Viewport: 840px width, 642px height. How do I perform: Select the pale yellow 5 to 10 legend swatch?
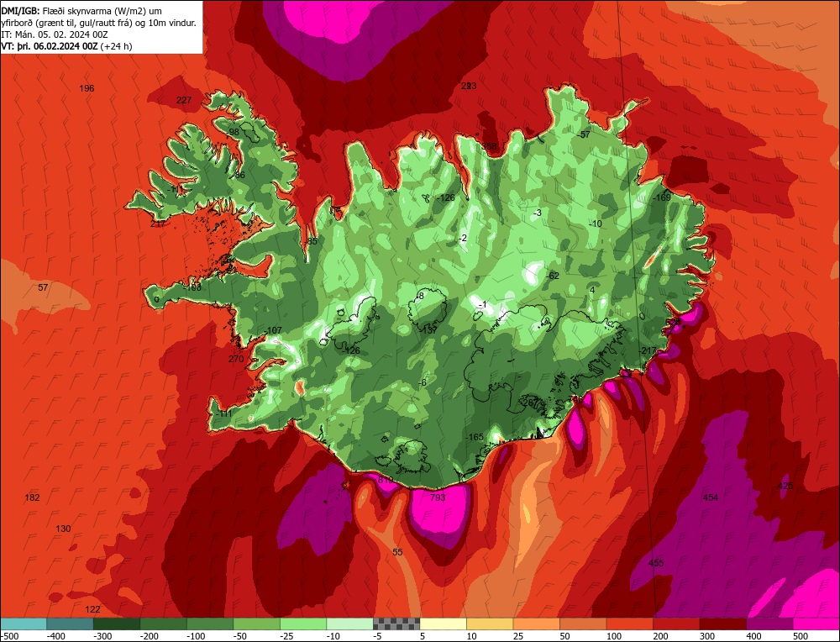click(x=443, y=624)
